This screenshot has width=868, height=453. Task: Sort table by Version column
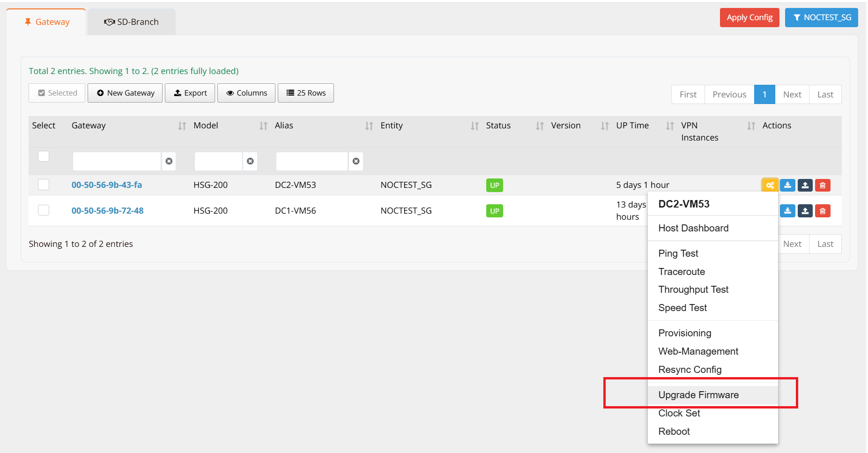tap(605, 126)
